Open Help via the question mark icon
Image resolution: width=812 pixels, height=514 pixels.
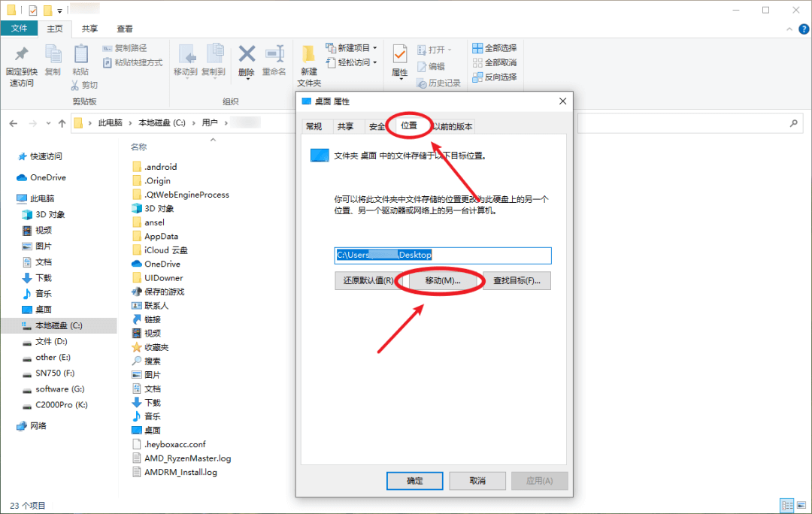point(804,29)
